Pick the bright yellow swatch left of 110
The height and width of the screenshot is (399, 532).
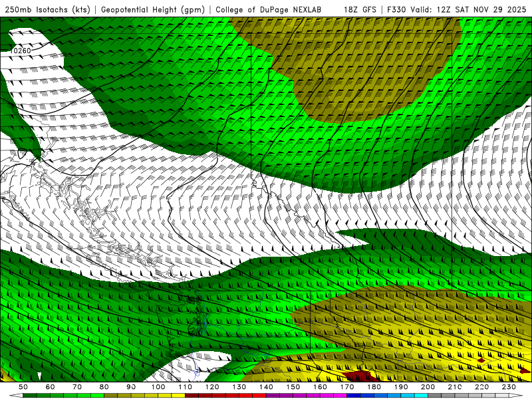[x=178, y=396]
